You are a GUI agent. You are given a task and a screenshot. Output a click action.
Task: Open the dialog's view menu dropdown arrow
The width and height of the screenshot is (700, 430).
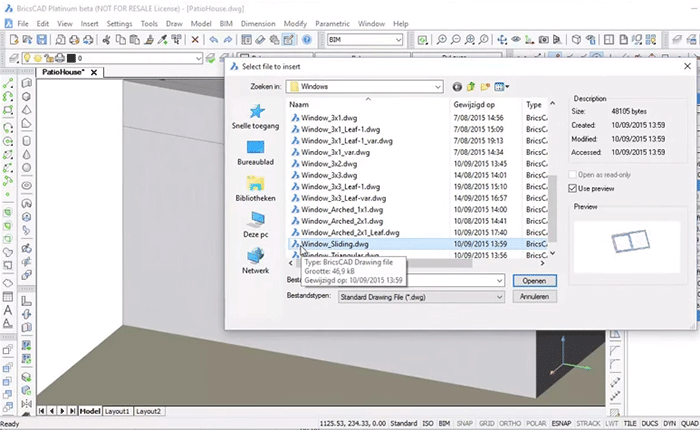[507, 87]
